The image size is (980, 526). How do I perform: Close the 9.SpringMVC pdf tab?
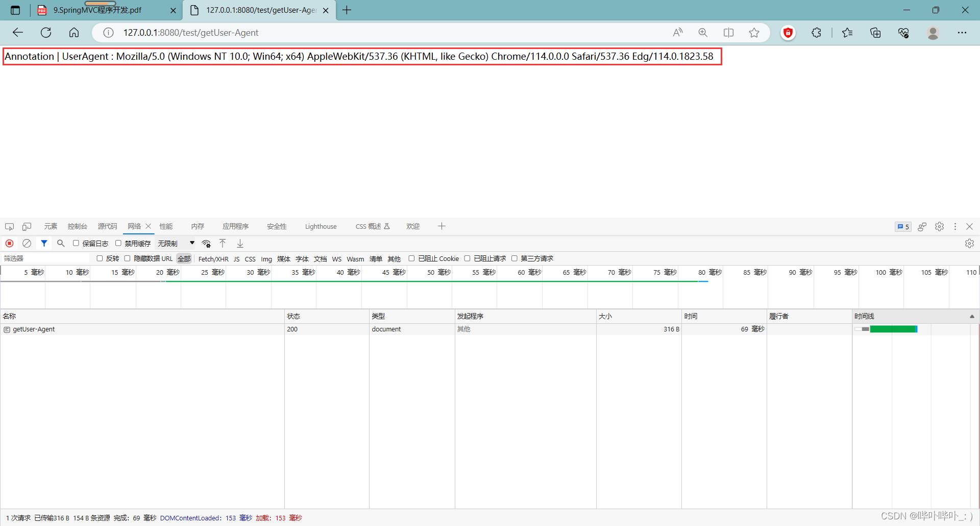(173, 10)
